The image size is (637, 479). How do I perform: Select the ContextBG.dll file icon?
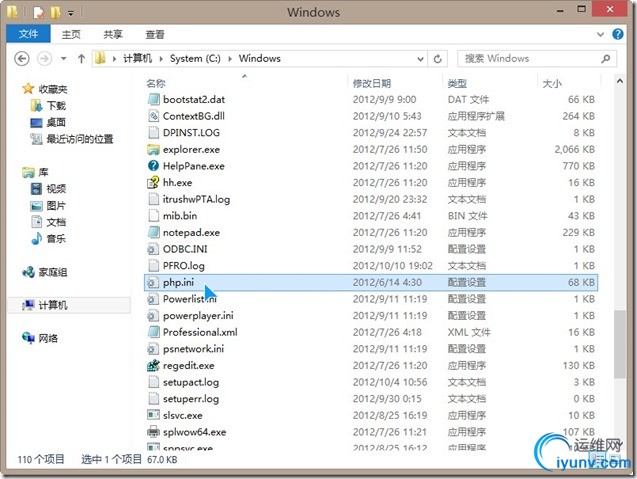coord(153,116)
